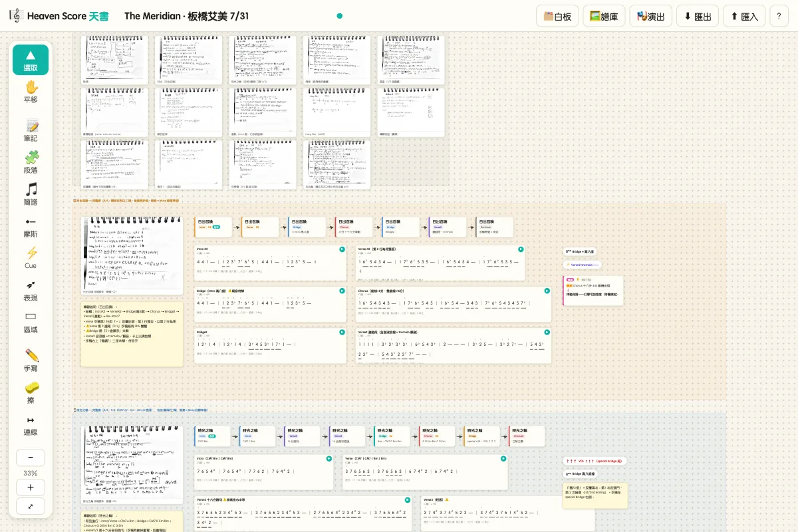798x532 pixels.
Task: Choose the 筆記 note tool
Action: (x=31, y=130)
